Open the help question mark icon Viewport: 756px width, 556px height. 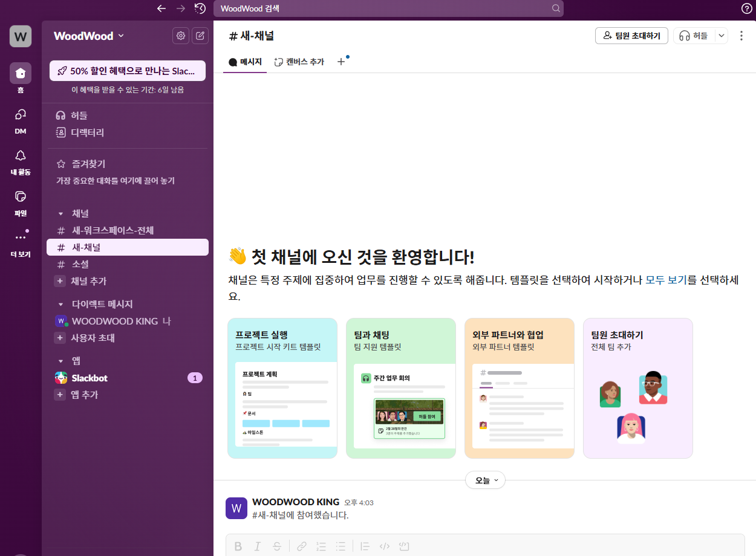click(747, 8)
